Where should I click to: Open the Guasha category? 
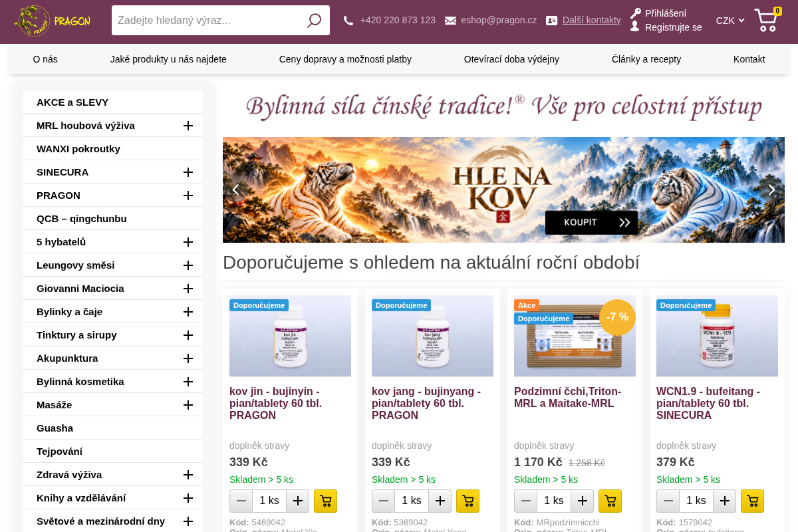pos(113,428)
